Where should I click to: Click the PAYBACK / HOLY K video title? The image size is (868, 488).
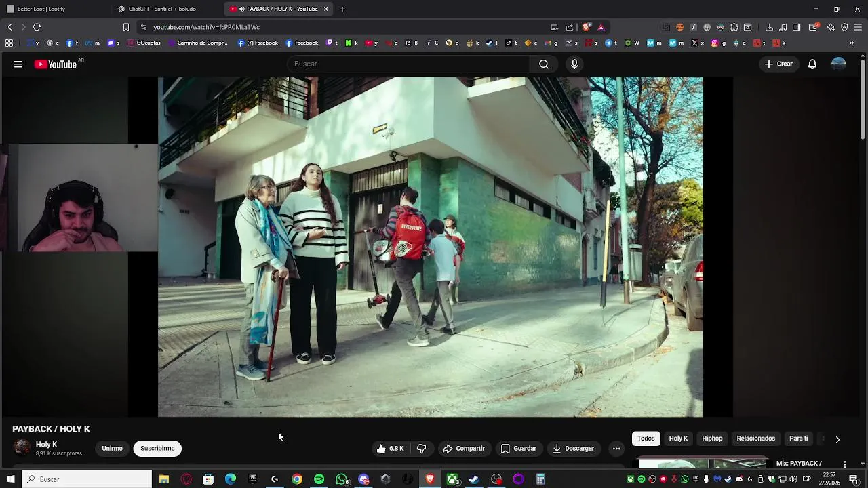click(51, 429)
